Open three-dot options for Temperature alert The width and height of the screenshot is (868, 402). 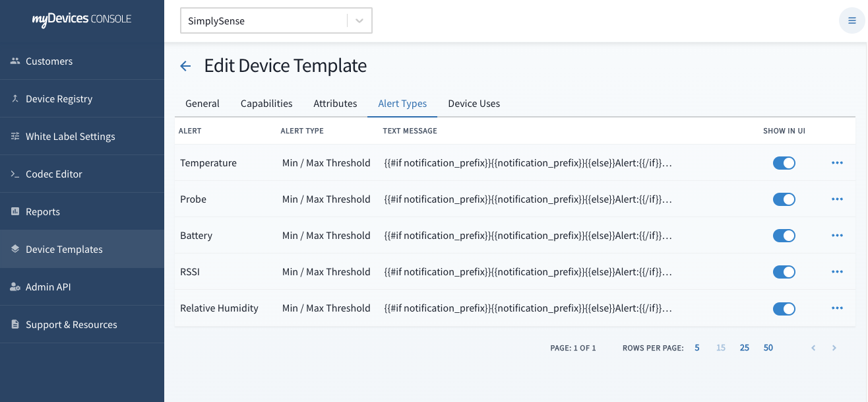837,163
